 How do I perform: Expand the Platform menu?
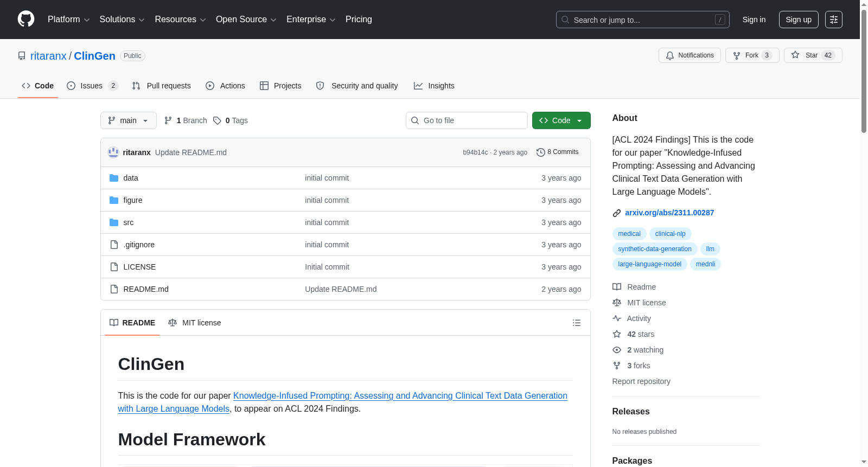click(68, 20)
